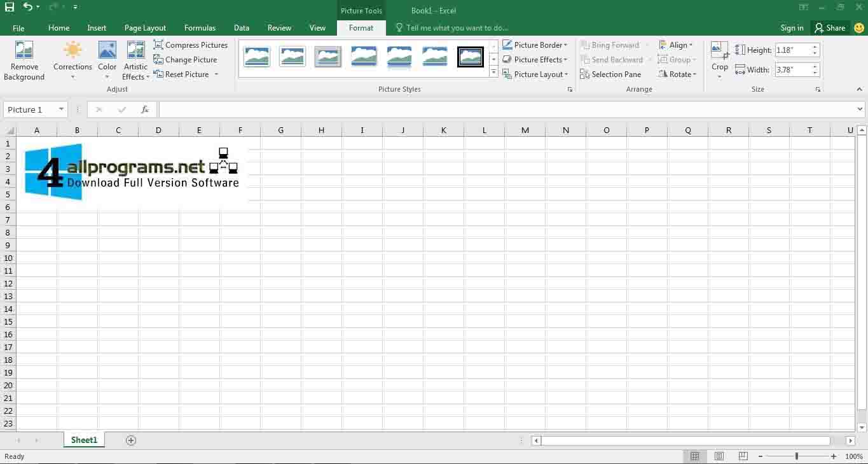Click the Undo arrow icon
Screen dimensions: 868x464
click(x=27, y=7)
